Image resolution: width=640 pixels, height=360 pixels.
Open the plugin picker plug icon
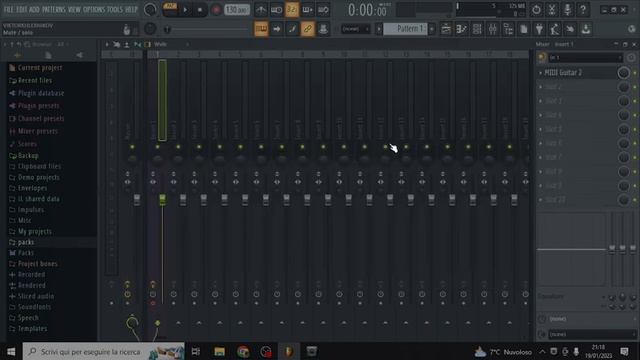539,29
